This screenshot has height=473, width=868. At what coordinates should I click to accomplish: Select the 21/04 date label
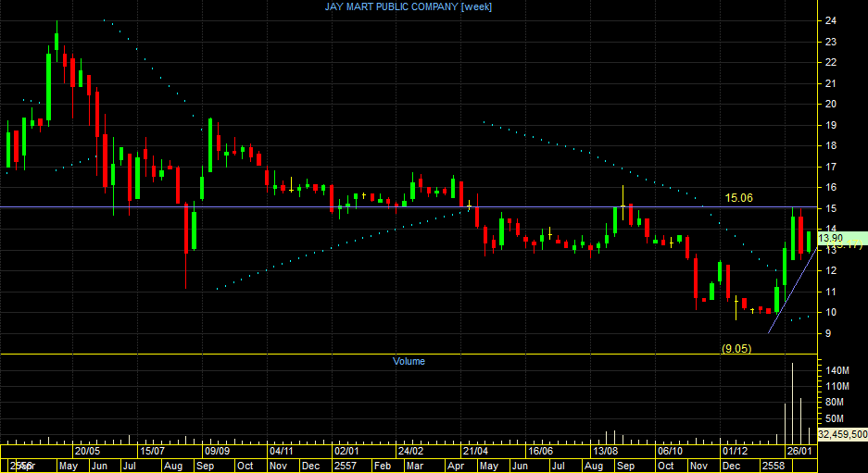(x=476, y=451)
